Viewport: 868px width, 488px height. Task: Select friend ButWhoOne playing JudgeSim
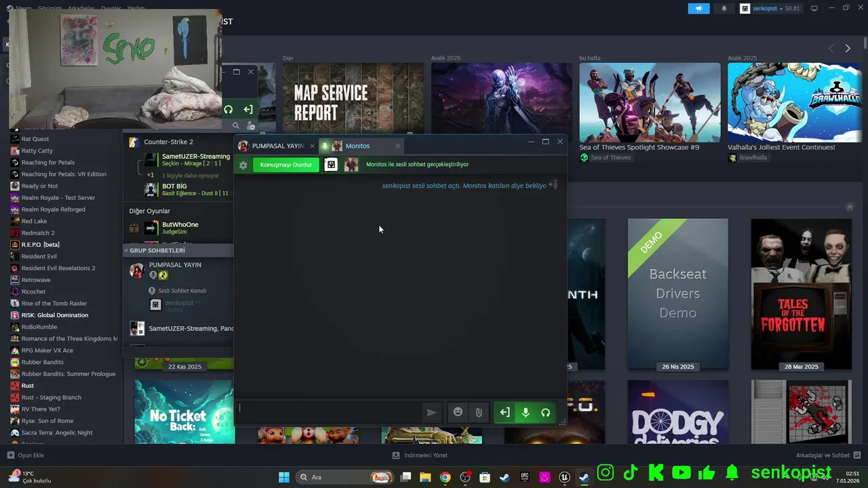(x=180, y=228)
